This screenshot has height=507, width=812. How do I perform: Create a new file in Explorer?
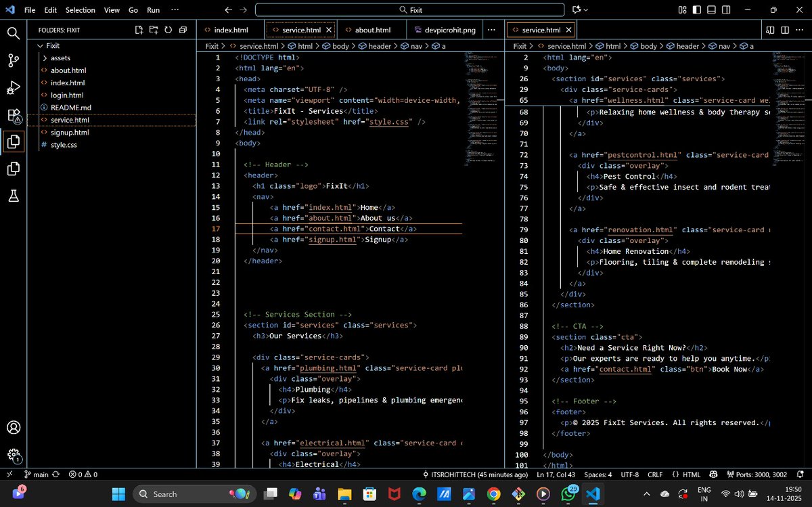[139, 30]
